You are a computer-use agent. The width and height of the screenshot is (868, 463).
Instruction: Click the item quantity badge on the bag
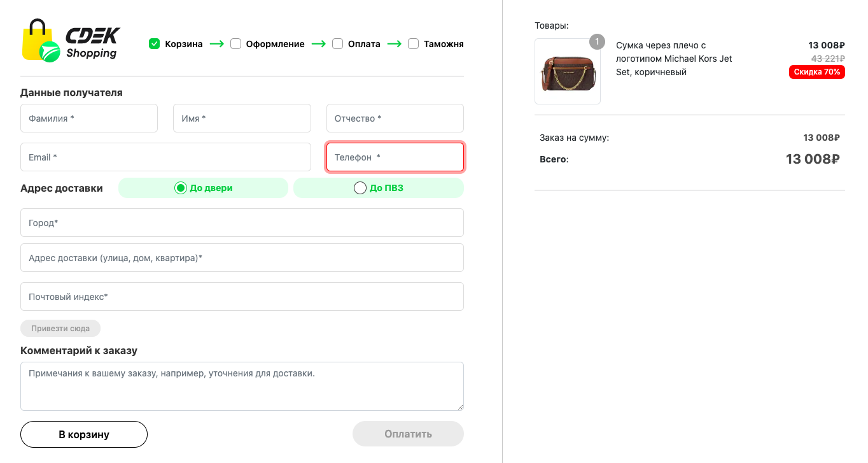pos(597,42)
